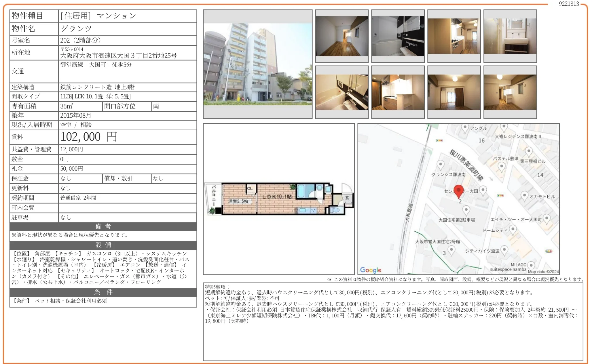Screen dimensions: 592x364
Task: Click the シティハイツ浪速 map pin
Action: point(504,250)
